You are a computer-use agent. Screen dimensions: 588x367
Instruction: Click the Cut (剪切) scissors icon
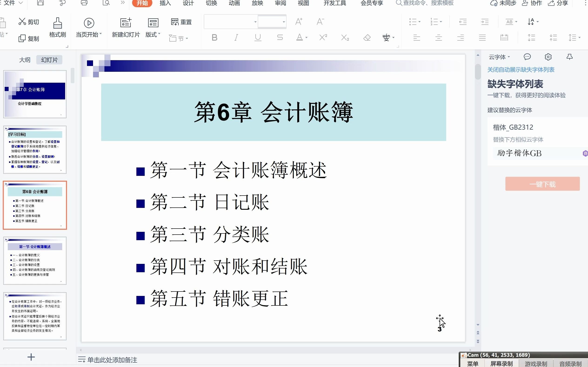(x=22, y=22)
